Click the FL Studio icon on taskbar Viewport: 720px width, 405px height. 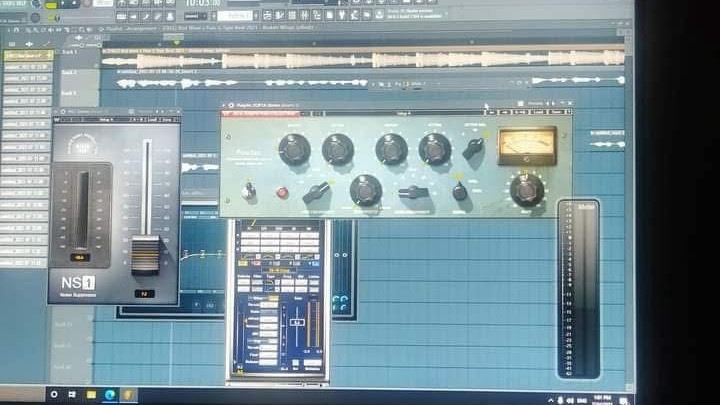click(128, 394)
